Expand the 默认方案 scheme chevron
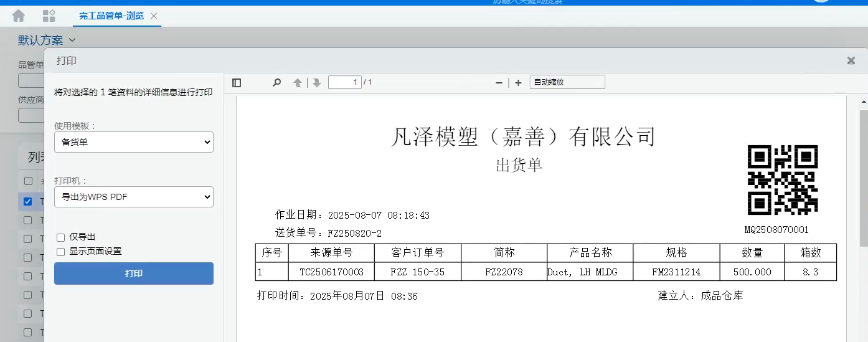The height and width of the screenshot is (342, 868). [72, 40]
